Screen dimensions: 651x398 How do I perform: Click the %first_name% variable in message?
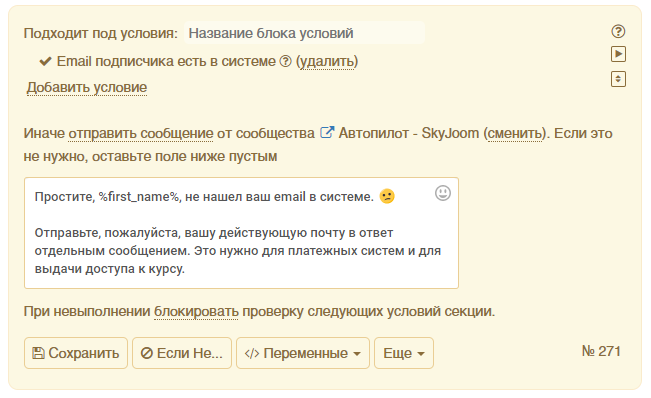[x=139, y=197]
